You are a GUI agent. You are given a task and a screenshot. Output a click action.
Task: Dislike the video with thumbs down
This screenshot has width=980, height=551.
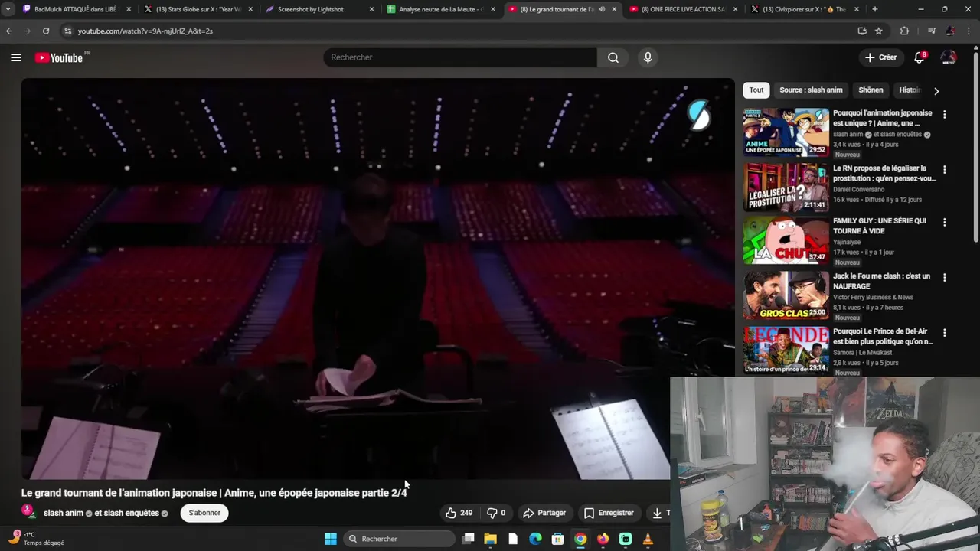click(496, 513)
